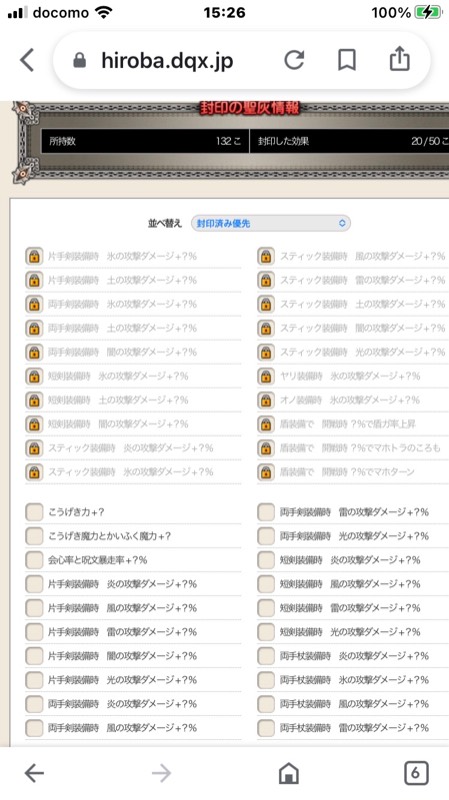Open the tab switcher showing 6
The image size is (449, 800).
click(416, 773)
